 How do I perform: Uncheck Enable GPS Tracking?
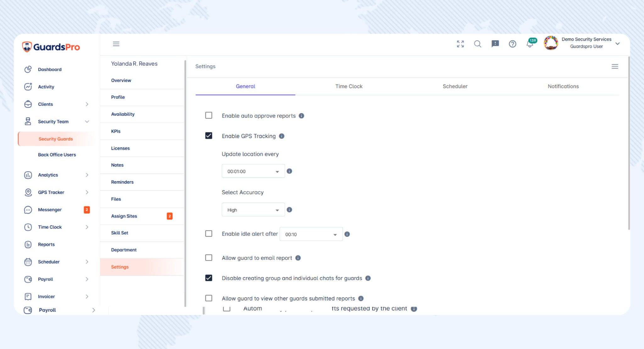pyautogui.click(x=208, y=136)
